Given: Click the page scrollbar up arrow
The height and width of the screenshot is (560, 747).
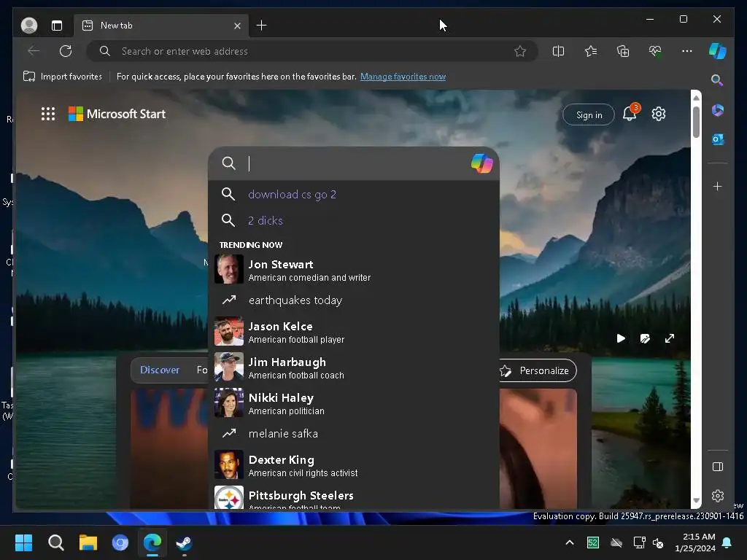Looking at the screenshot, I should 696,97.
